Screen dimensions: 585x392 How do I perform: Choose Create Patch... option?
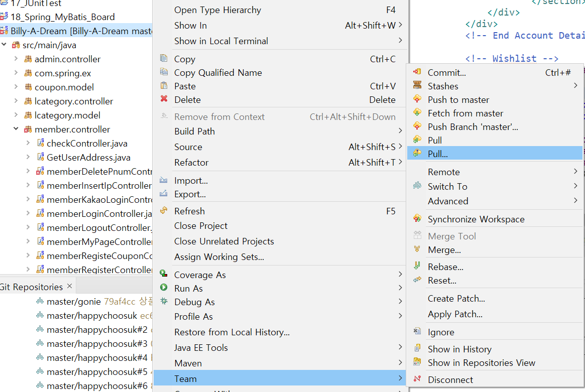tap(495, 298)
